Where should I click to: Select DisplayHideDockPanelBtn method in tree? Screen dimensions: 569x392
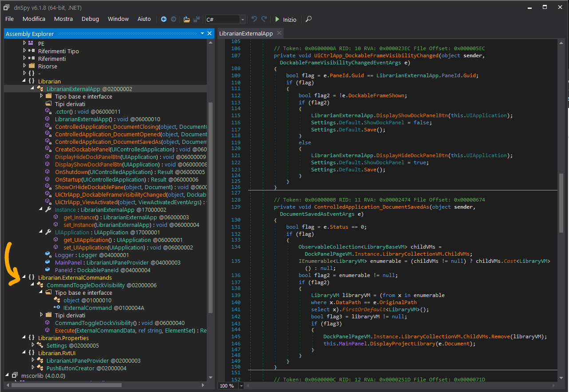point(130,157)
